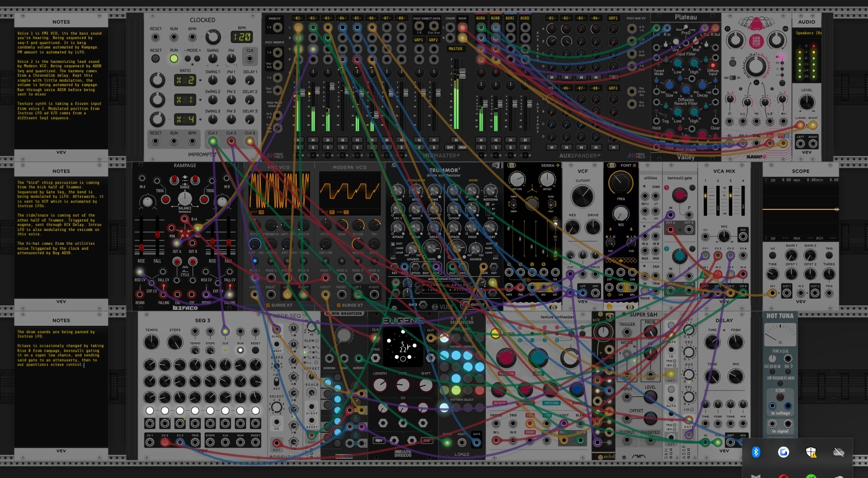The image size is (868, 478).
Task: Click the PW knob on Clocked
Action: 231,58
